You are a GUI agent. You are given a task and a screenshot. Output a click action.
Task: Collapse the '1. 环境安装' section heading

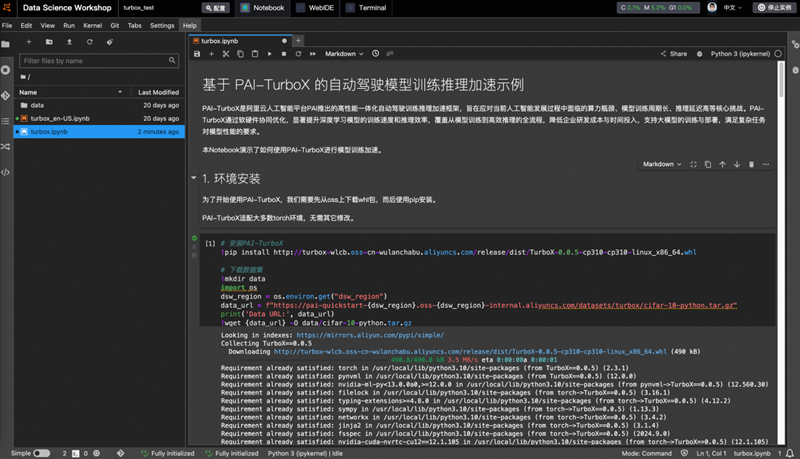(x=193, y=179)
